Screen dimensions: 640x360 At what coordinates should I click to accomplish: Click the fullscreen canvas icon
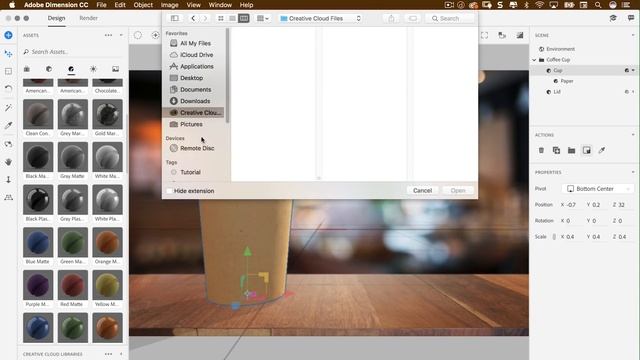click(x=484, y=36)
